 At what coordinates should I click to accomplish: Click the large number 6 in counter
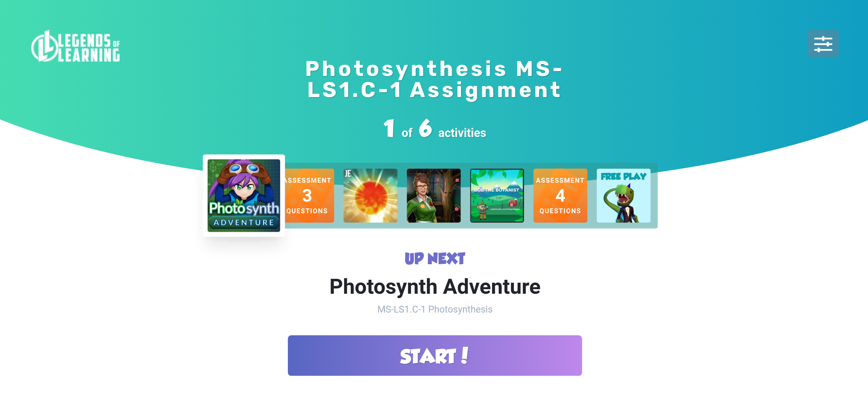(x=425, y=128)
